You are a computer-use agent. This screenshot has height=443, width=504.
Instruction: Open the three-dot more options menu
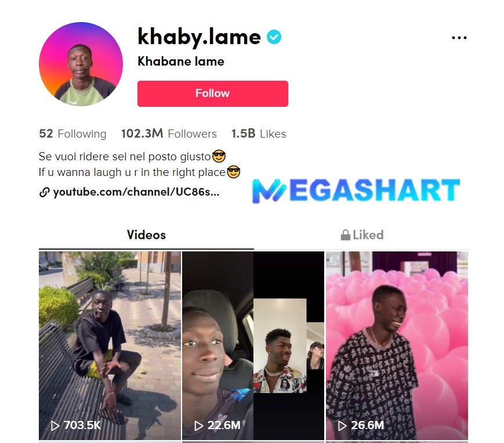[459, 38]
